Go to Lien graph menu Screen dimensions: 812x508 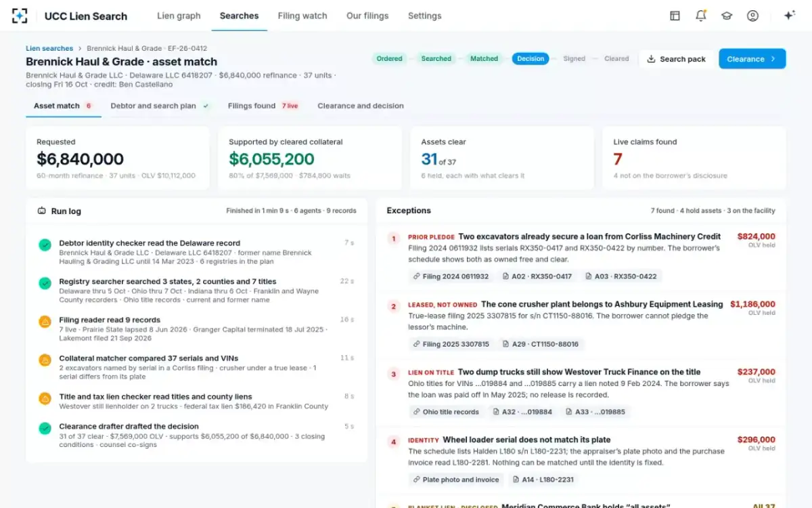coord(179,16)
